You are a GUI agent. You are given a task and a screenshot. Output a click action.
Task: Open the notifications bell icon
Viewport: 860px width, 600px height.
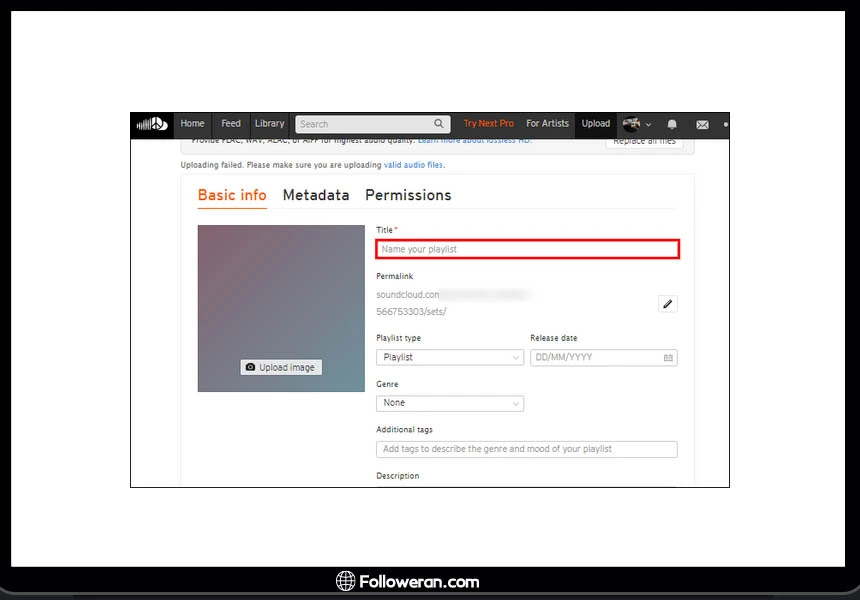click(x=672, y=124)
